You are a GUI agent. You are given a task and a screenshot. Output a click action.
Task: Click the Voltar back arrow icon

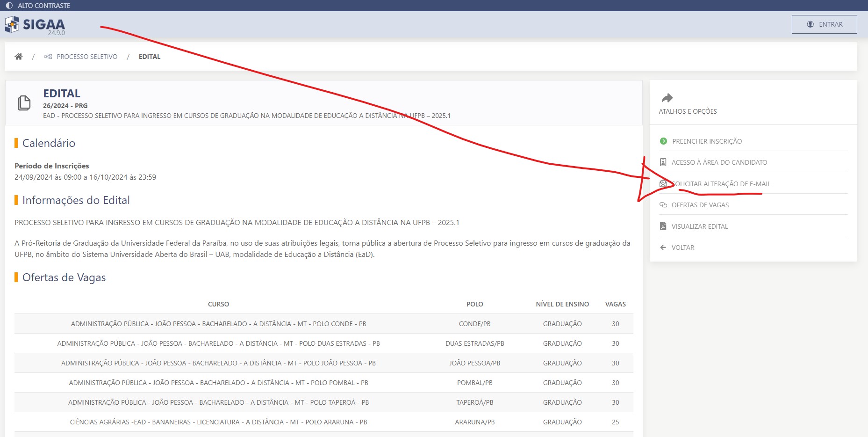pyautogui.click(x=663, y=248)
